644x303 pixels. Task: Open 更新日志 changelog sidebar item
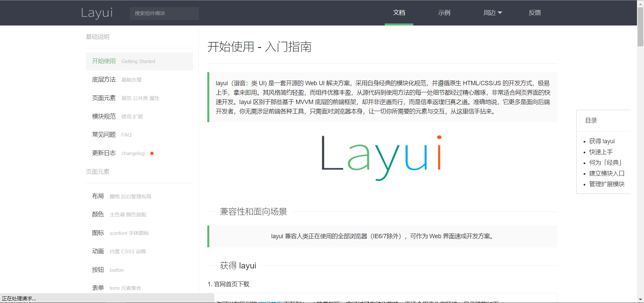(x=140, y=153)
